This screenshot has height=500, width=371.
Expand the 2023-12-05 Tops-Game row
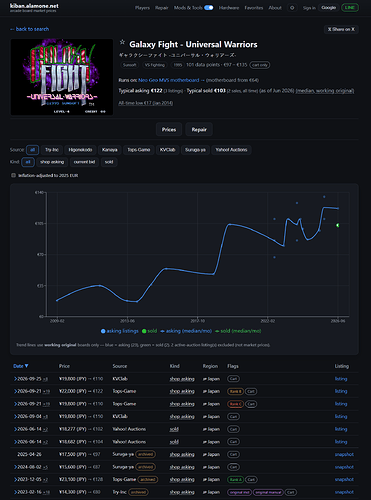(x=15, y=480)
